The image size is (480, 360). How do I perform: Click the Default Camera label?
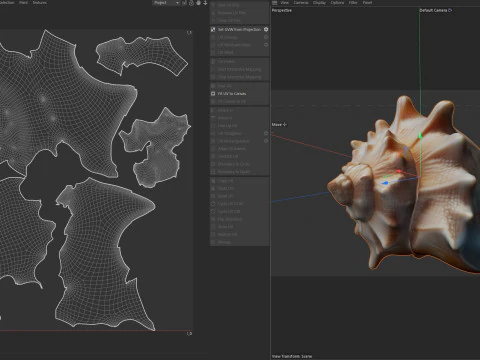point(433,10)
